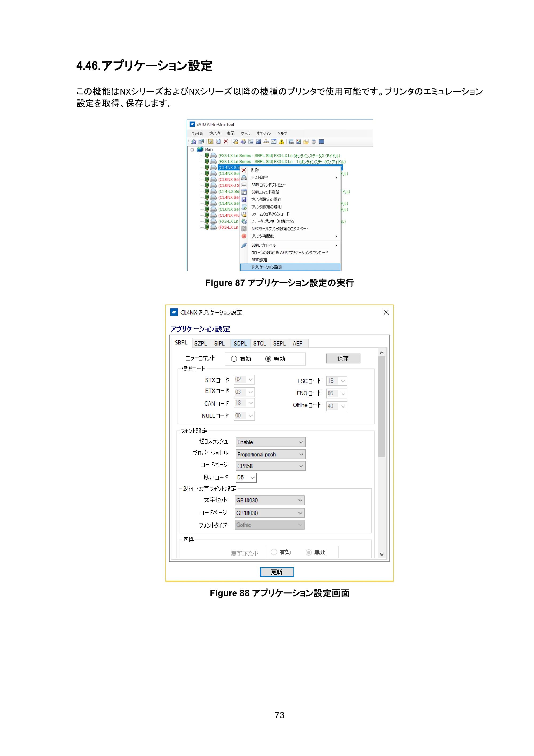This screenshot has width=534, height=756.
Task: Click the red restart icon beside プリンタ再起動
Action: (244, 236)
